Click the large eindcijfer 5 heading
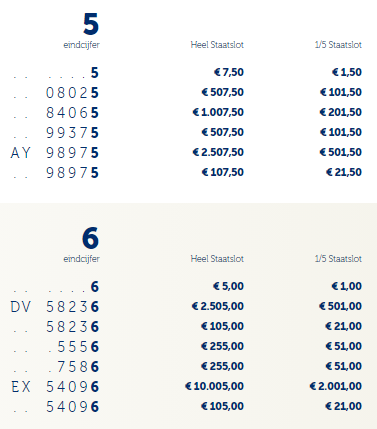This screenshot has height=429, width=377. (91, 24)
